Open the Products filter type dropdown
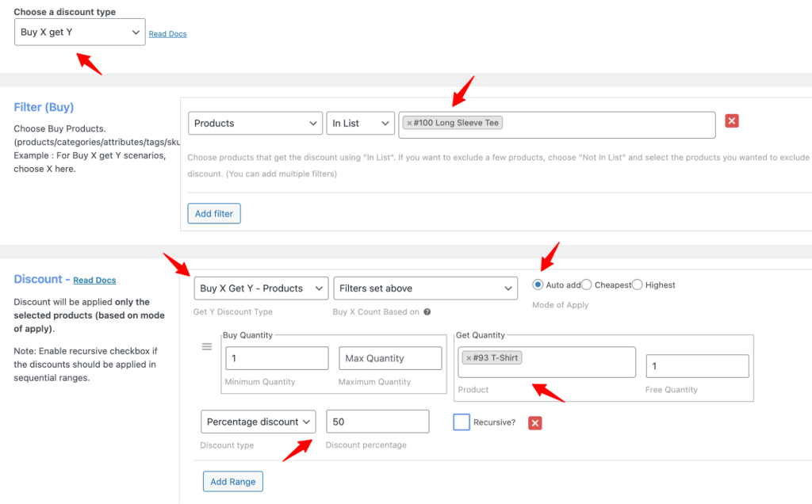812x504 pixels. click(x=255, y=123)
